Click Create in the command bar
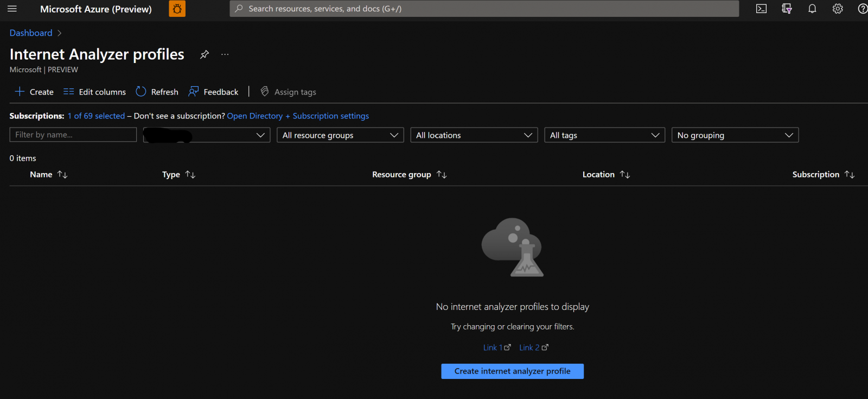The height and width of the screenshot is (399, 868). [x=34, y=92]
